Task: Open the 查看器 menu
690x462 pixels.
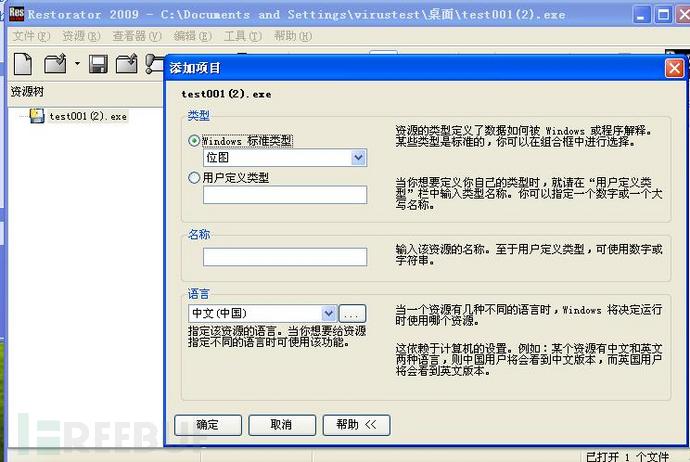Action: click(x=137, y=36)
